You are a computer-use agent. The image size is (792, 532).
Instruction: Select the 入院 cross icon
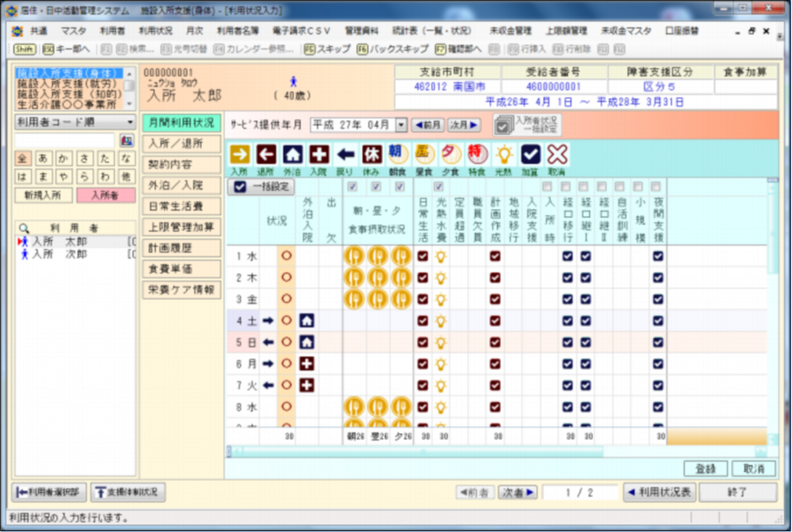pyautogui.click(x=319, y=154)
